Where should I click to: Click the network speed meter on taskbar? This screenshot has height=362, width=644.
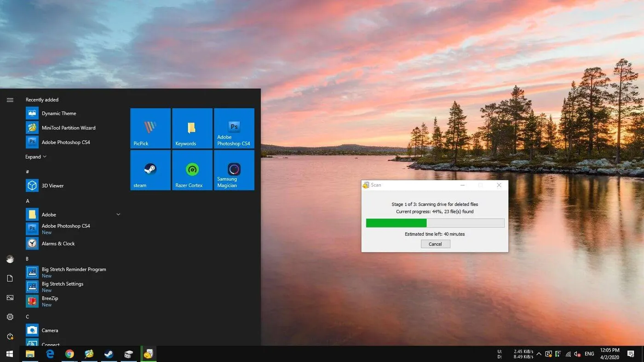(x=515, y=354)
